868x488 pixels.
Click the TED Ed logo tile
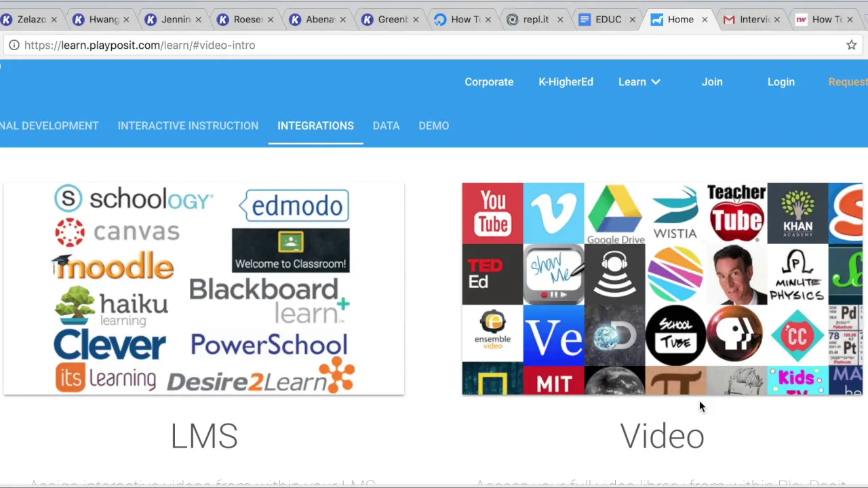[x=492, y=274]
